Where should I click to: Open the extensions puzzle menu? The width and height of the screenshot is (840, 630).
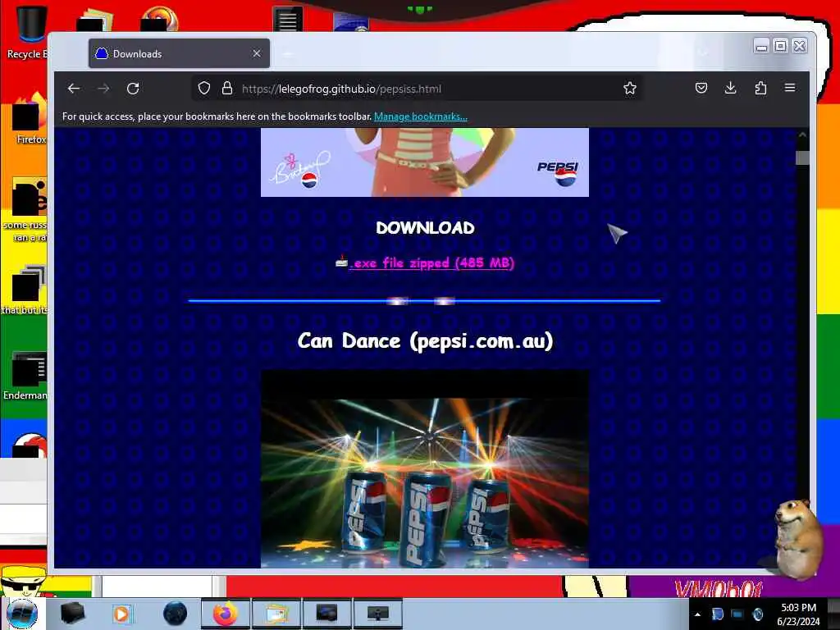coord(760,88)
